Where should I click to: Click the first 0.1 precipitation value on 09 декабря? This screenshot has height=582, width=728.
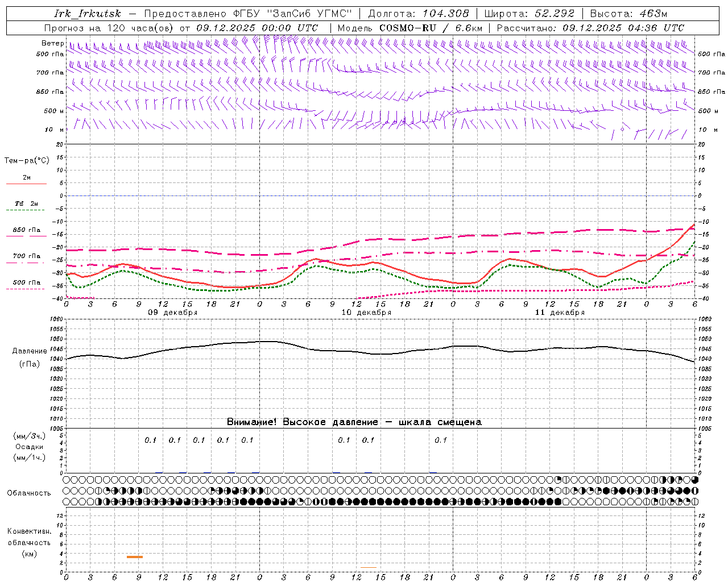point(150,440)
